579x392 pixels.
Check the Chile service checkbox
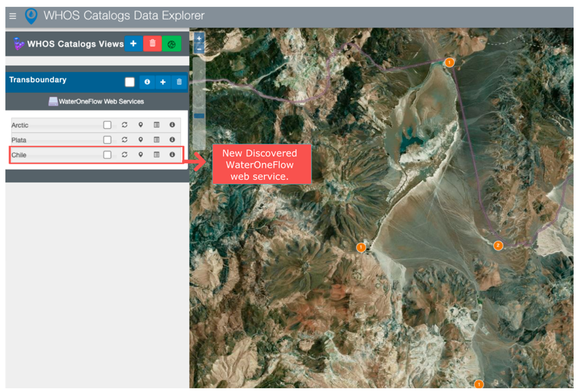107,155
